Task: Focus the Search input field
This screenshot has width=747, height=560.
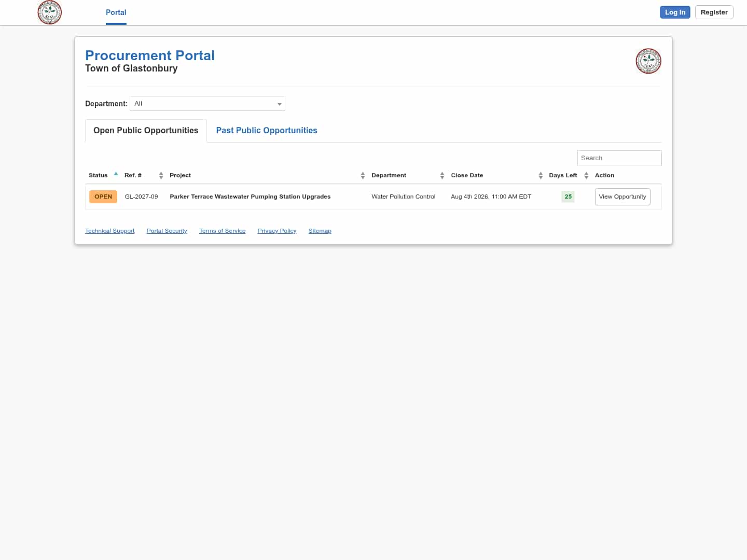Action: 619,158
